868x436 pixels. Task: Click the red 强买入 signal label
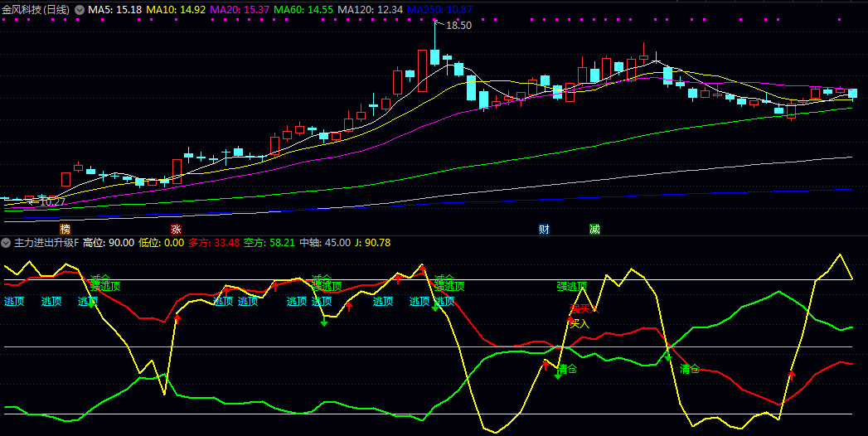click(584, 308)
